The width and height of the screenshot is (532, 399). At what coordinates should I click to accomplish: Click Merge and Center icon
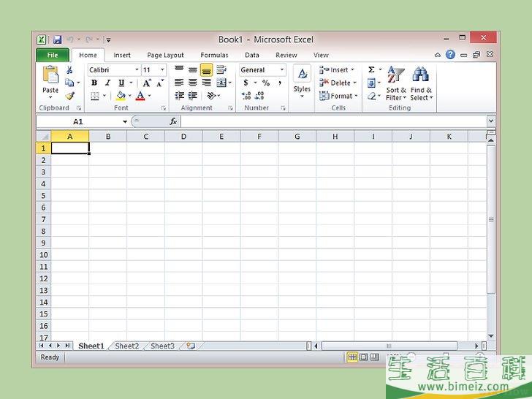[221, 83]
